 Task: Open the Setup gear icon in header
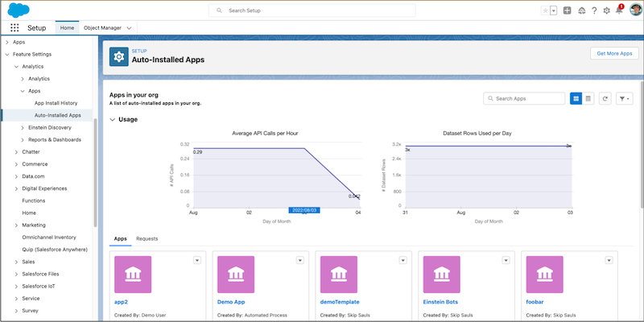607,10
